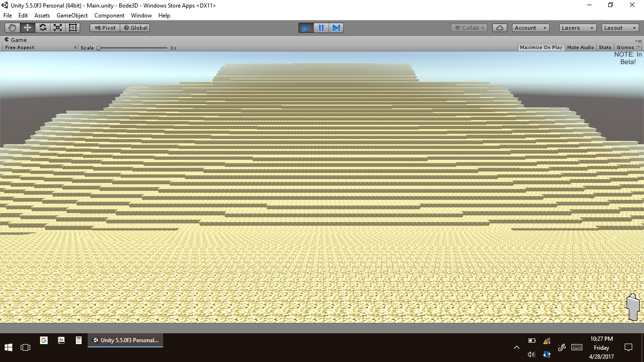Select the Rect Transform tool
Viewport: 644px width, 362px height.
click(73, 28)
